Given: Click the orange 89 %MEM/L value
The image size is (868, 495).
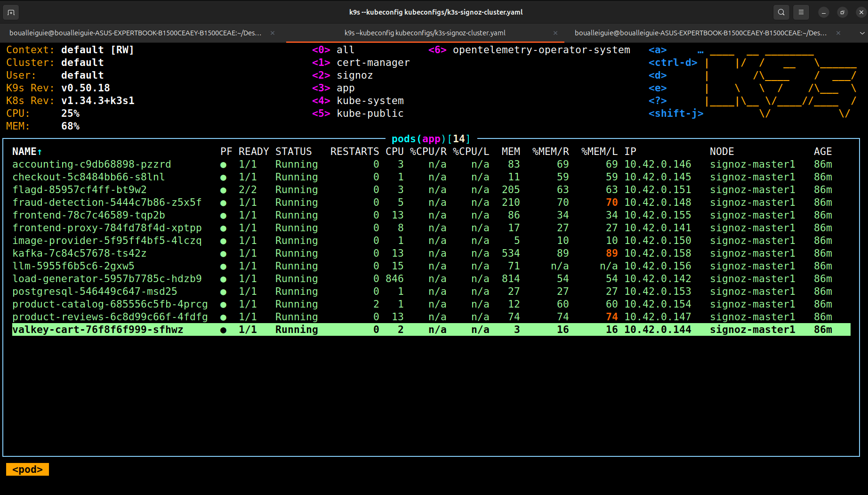Looking at the screenshot, I should [611, 253].
